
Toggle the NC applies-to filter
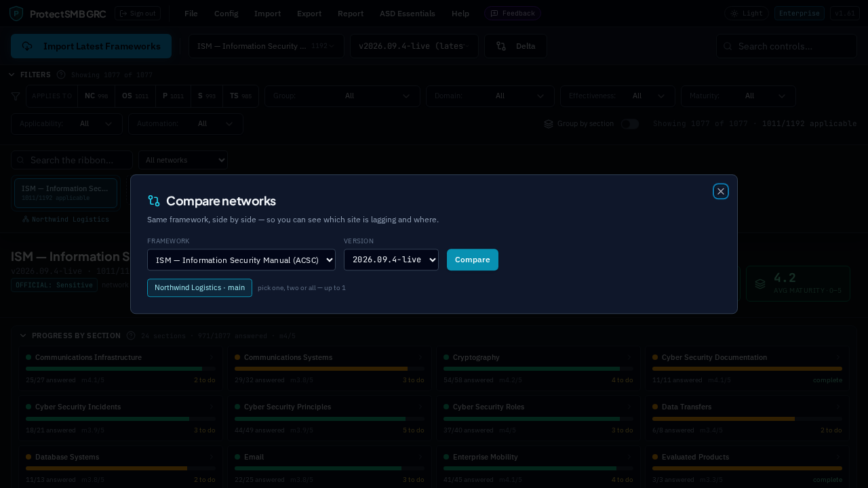(x=96, y=96)
